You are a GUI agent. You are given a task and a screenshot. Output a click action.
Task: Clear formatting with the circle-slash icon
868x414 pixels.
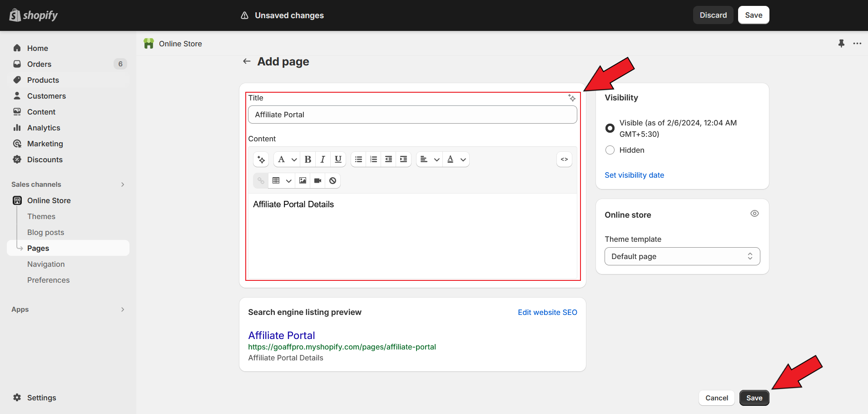click(332, 181)
